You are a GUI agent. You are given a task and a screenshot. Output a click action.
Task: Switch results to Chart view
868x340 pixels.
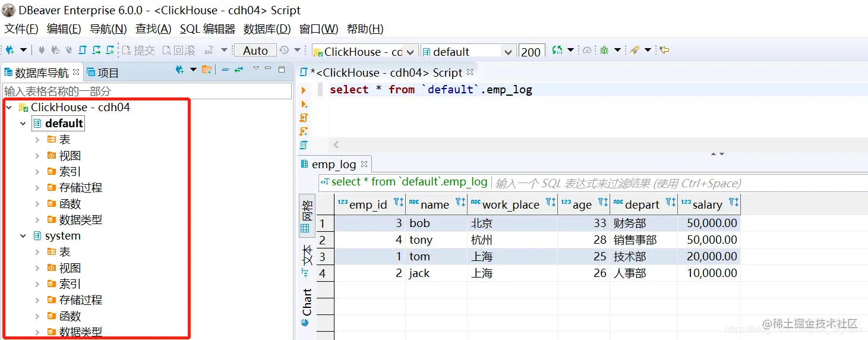306,307
